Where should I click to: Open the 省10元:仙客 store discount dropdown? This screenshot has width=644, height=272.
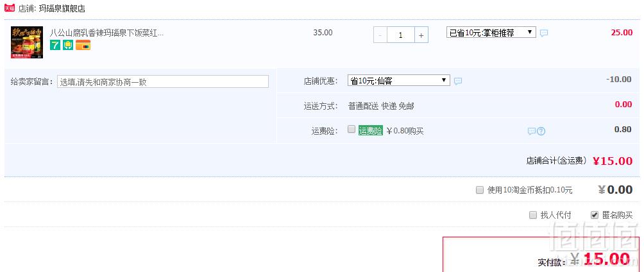pyautogui.click(x=399, y=80)
